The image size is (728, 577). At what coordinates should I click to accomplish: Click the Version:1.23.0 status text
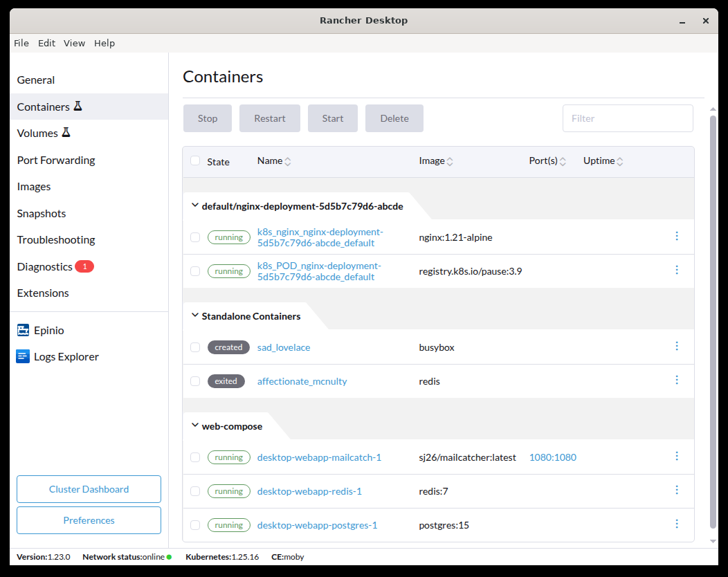43,557
